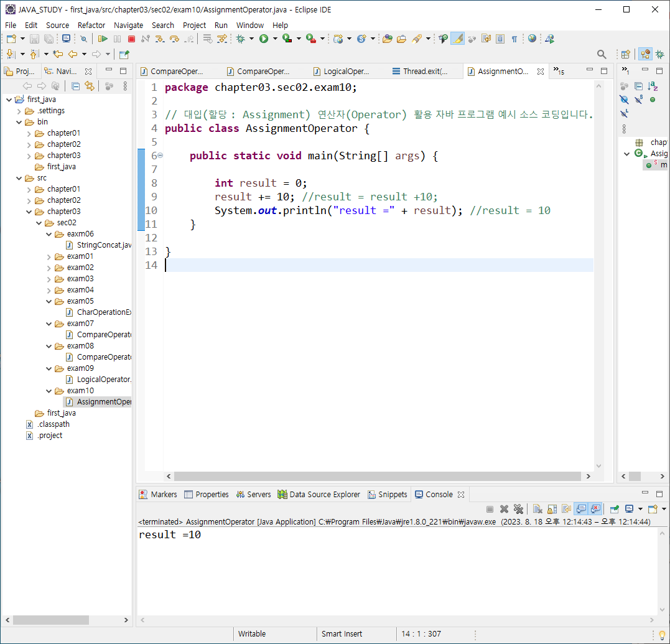Toggle Mark Occurrences highlighter
Image resolution: width=670 pixels, height=644 pixels.
click(458, 39)
